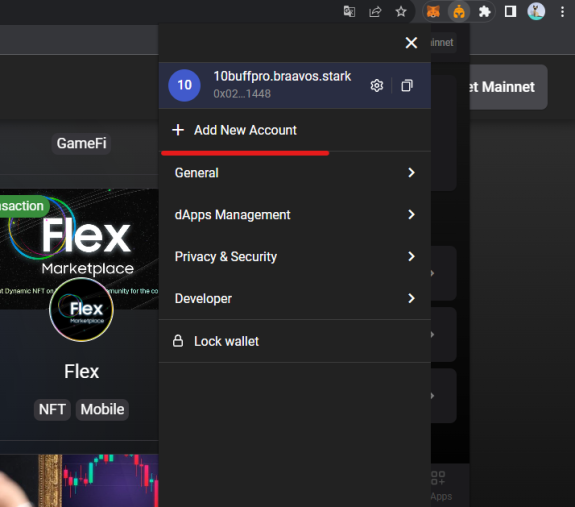Open Chrome's three-dot menu
Image resolution: width=575 pixels, height=507 pixels.
562,12
